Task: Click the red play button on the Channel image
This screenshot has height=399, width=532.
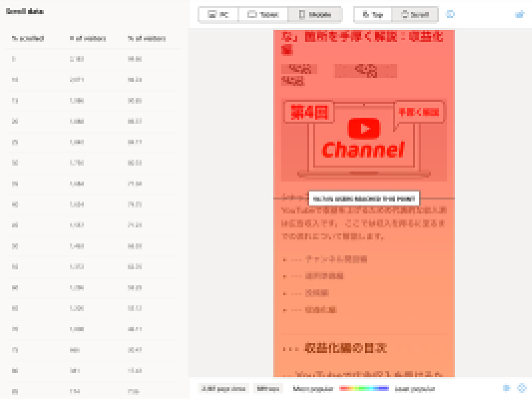Action: [x=364, y=128]
